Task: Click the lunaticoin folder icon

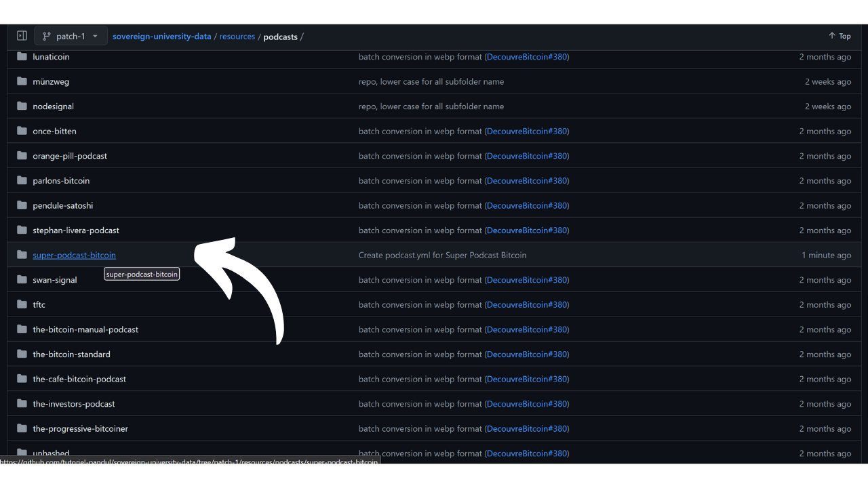Action: pyautogui.click(x=22, y=56)
